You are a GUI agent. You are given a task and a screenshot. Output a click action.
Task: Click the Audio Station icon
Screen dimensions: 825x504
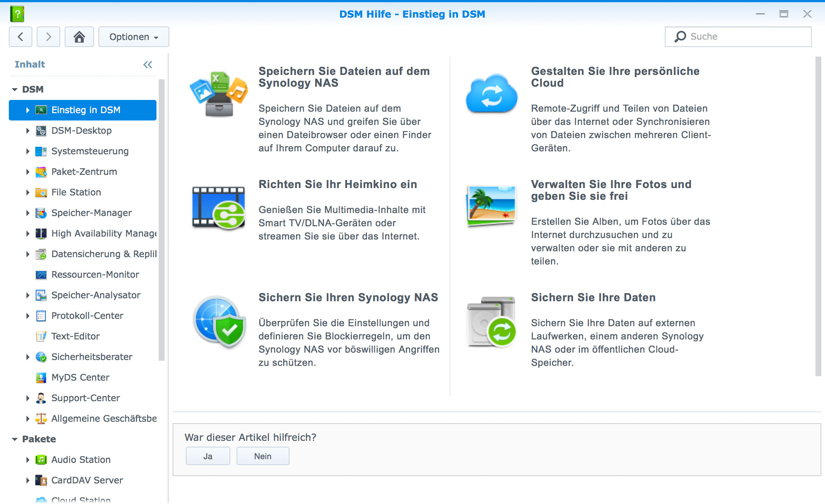[x=41, y=460]
